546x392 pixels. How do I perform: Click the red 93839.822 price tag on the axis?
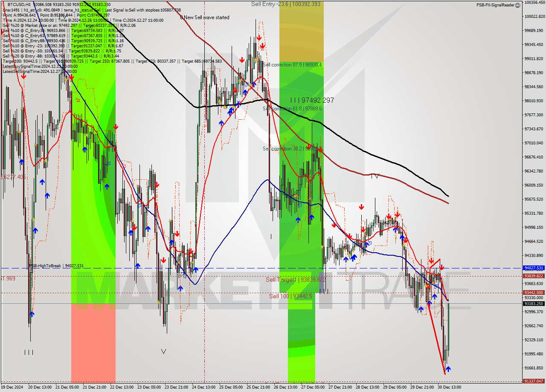(533, 276)
